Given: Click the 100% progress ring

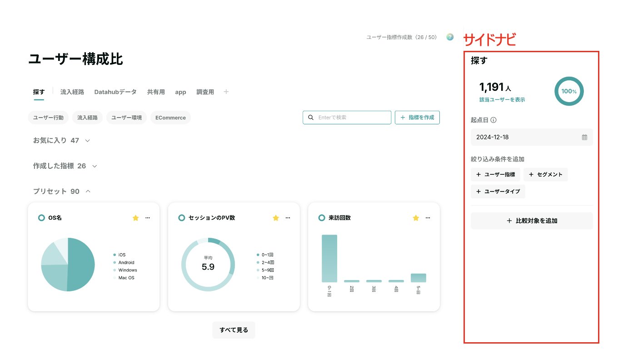Looking at the screenshot, I should 569,91.
